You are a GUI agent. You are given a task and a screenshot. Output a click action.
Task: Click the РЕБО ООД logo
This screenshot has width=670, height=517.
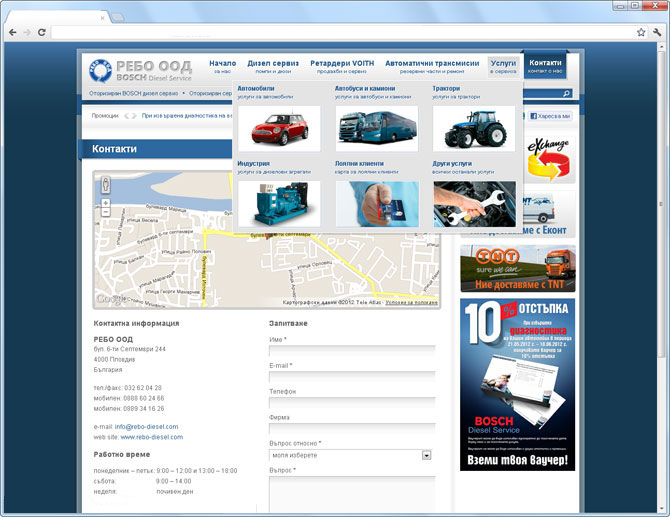pyautogui.click(x=140, y=70)
